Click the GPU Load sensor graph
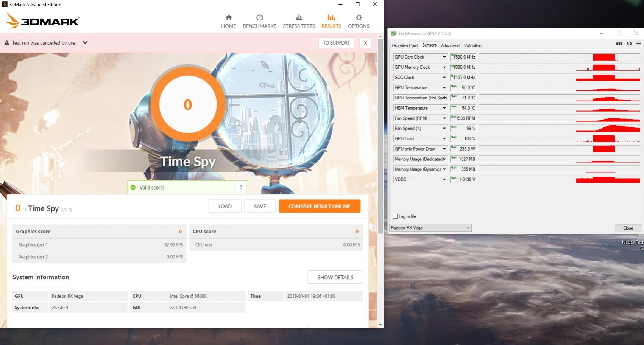The height and width of the screenshot is (345, 644). point(559,139)
